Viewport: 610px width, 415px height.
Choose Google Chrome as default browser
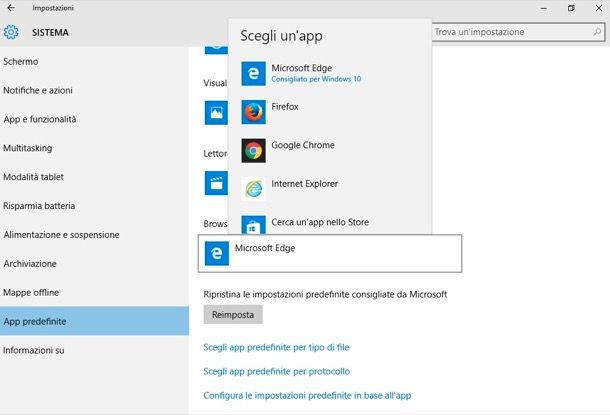click(x=330, y=151)
